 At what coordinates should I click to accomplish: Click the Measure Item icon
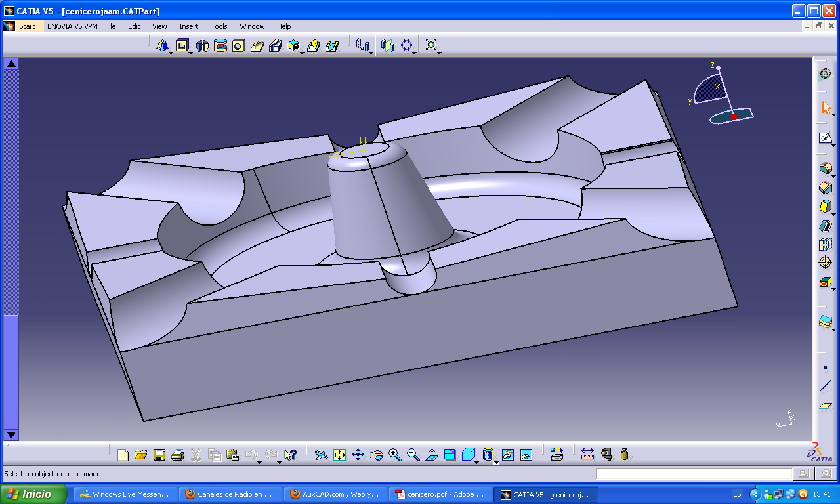pos(606,454)
